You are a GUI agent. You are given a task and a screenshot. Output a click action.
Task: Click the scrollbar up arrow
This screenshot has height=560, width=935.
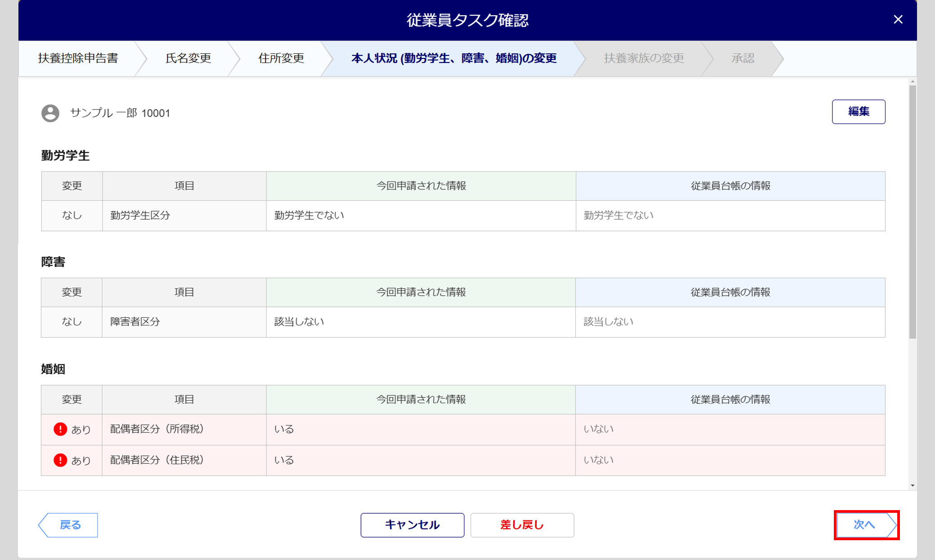coord(912,81)
